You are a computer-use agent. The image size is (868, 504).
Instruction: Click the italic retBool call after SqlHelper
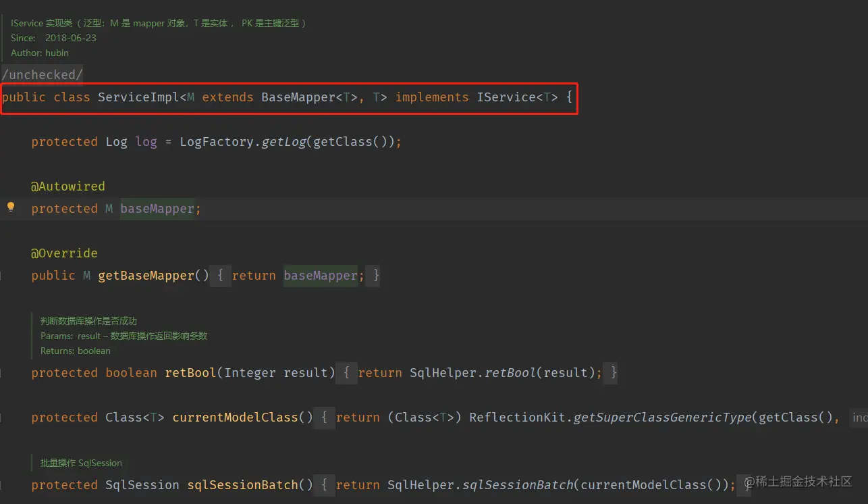click(510, 373)
